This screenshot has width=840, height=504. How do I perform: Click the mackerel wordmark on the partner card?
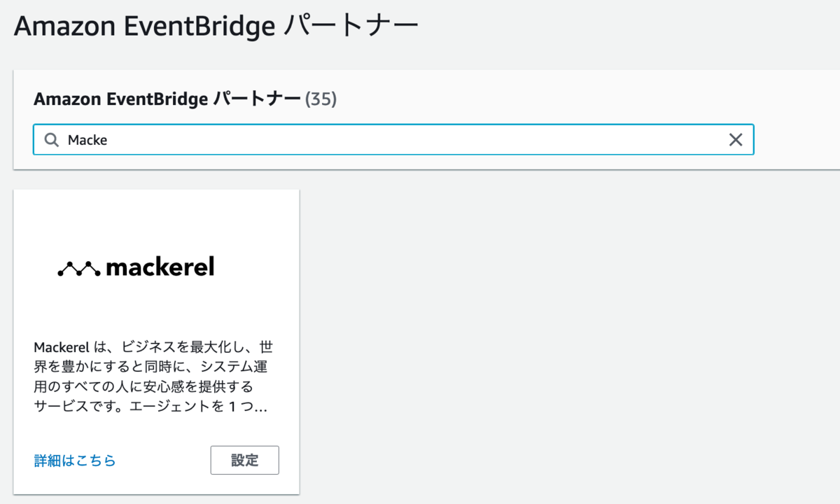[x=161, y=267]
